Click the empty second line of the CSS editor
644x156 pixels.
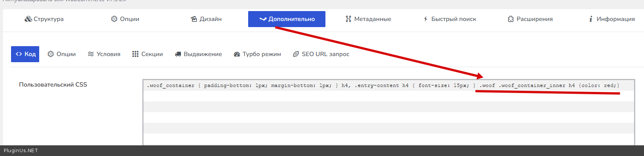point(388,96)
